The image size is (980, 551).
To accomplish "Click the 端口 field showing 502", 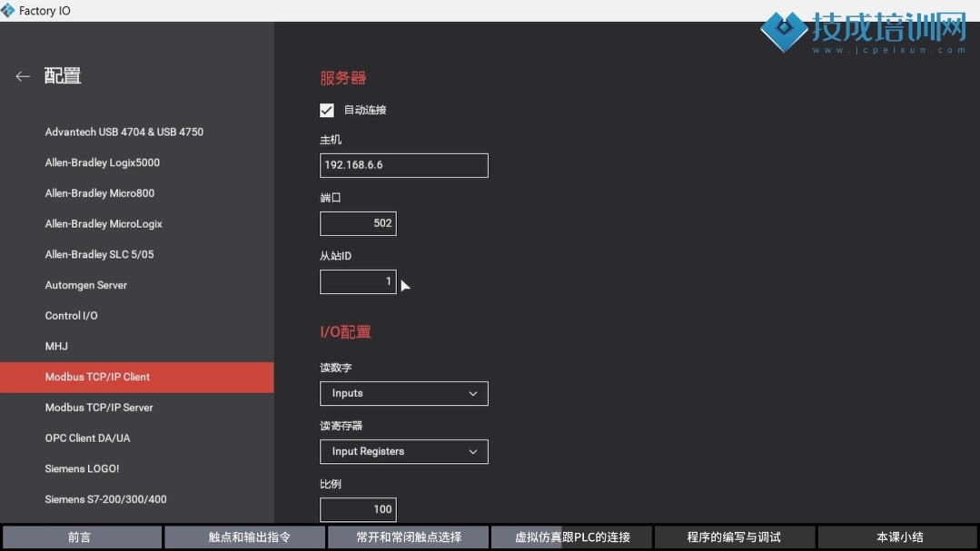I will (x=358, y=223).
